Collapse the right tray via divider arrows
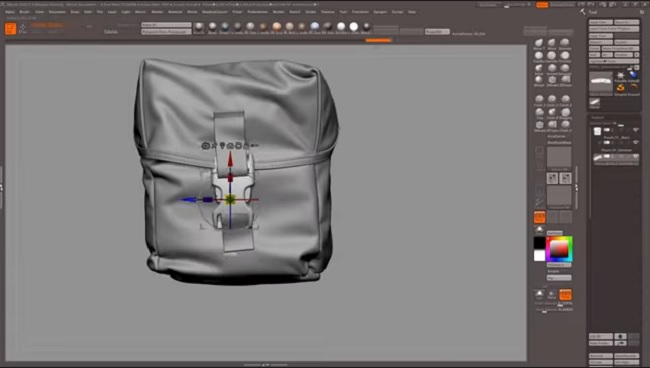Screen dimensions: 650x368 576,188
